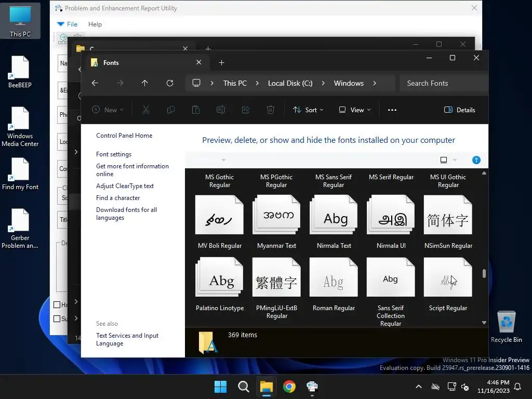The width and height of the screenshot is (532, 399).
Task: Show hidden system tray icons
Action: pyautogui.click(x=419, y=387)
